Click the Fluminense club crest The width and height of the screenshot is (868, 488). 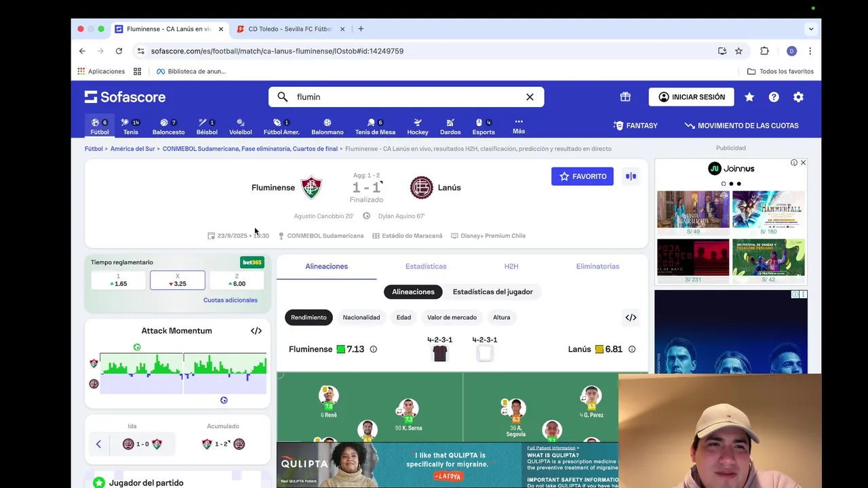[x=311, y=188]
